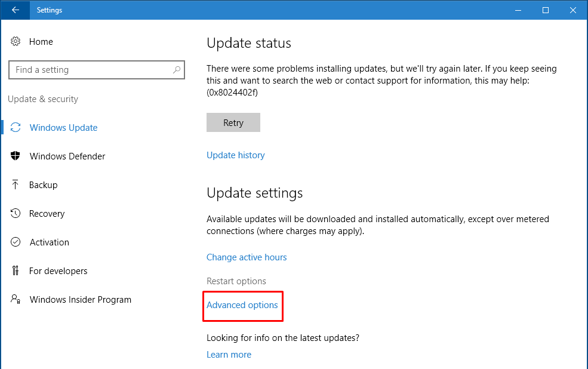Screen dimensions: 588x369
Task: Open Advanced options
Action: click(242, 305)
